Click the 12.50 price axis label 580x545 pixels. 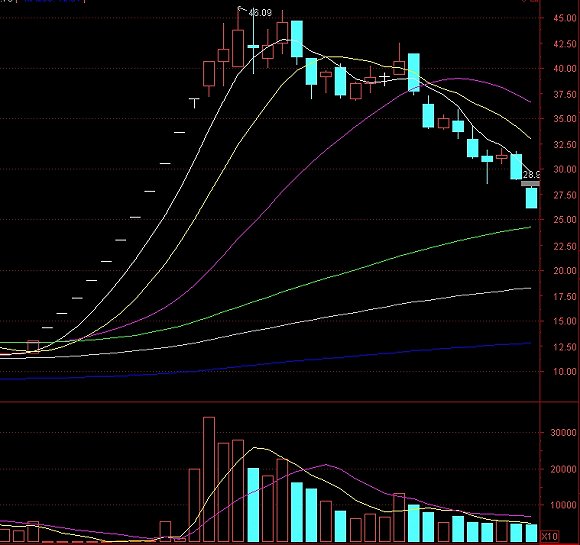pos(565,347)
